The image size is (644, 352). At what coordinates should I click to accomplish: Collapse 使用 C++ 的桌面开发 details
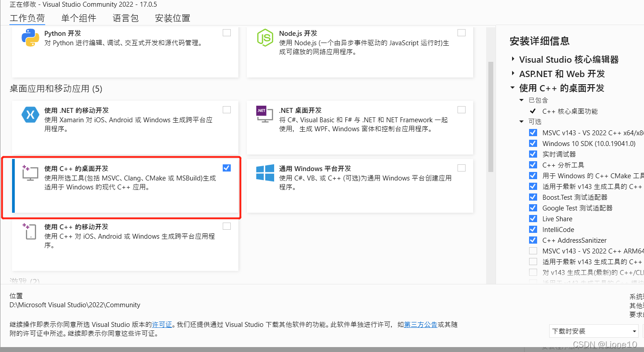click(513, 88)
